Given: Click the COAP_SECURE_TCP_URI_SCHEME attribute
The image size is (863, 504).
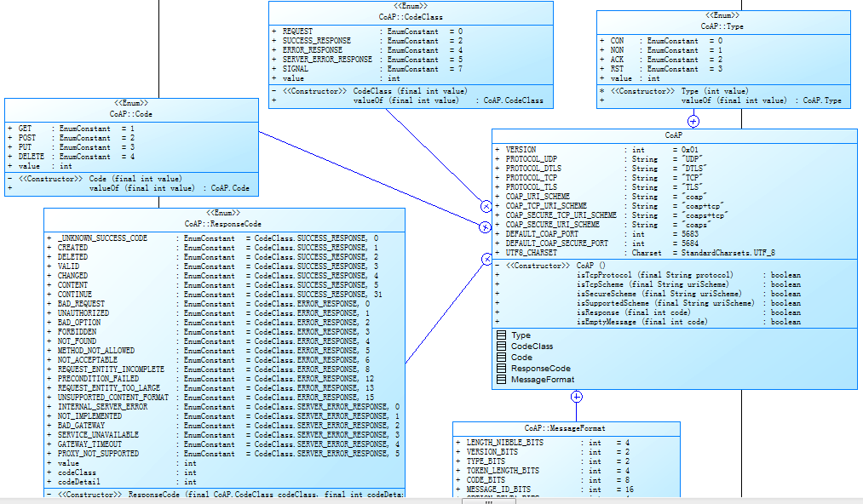Looking at the screenshot, I should coord(612,215).
